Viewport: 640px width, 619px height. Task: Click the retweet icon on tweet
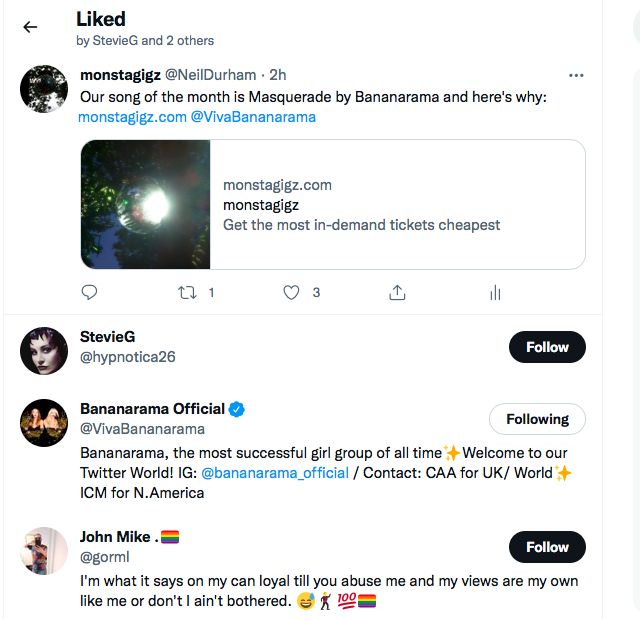(x=187, y=293)
